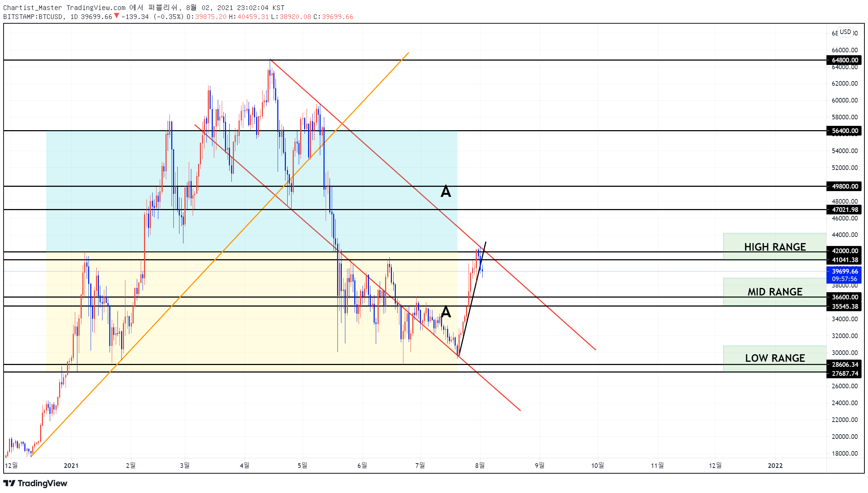
Task: Click the USD currency label
Action: tap(845, 32)
